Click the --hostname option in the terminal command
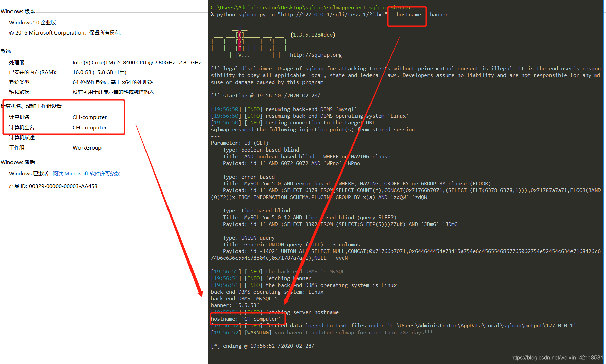 coord(406,14)
